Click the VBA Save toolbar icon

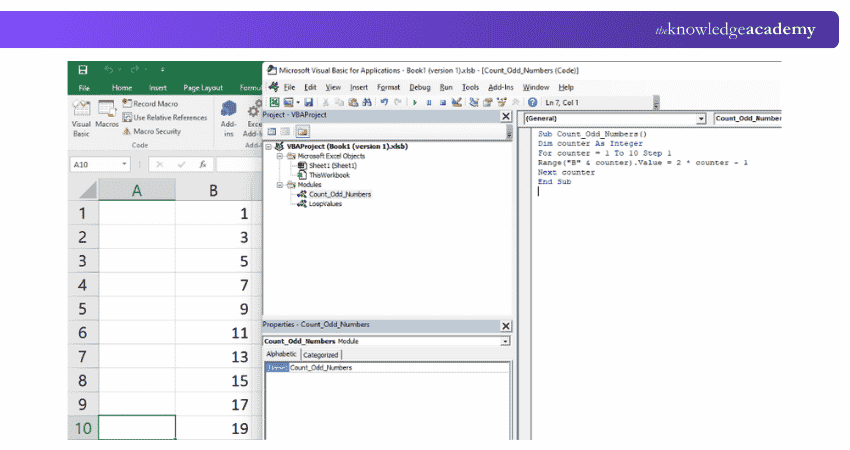click(x=308, y=102)
